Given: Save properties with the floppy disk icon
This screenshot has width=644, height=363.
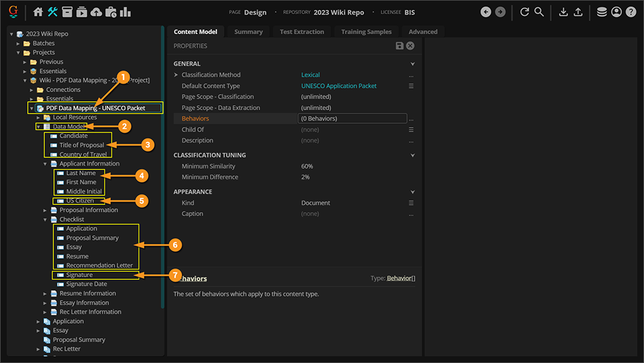Looking at the screenshot, I should click(x=400, y=46).
